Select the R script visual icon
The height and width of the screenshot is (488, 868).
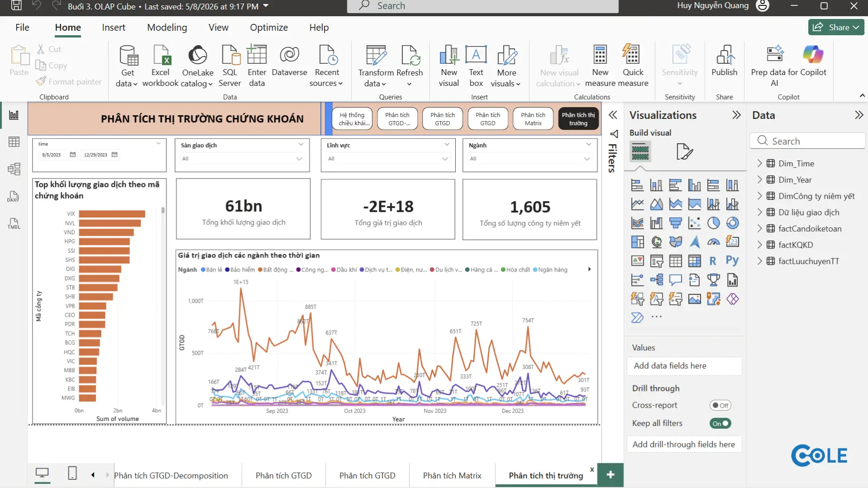pos(713,261)
